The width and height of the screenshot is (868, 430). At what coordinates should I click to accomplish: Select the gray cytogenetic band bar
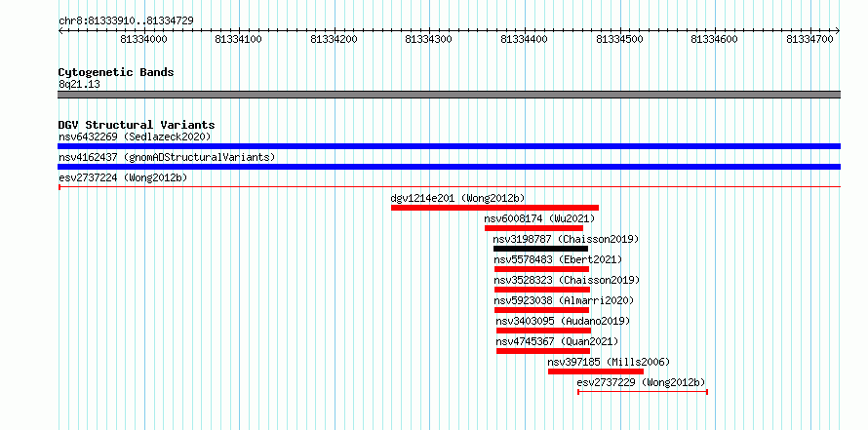[x=449, y=95]
